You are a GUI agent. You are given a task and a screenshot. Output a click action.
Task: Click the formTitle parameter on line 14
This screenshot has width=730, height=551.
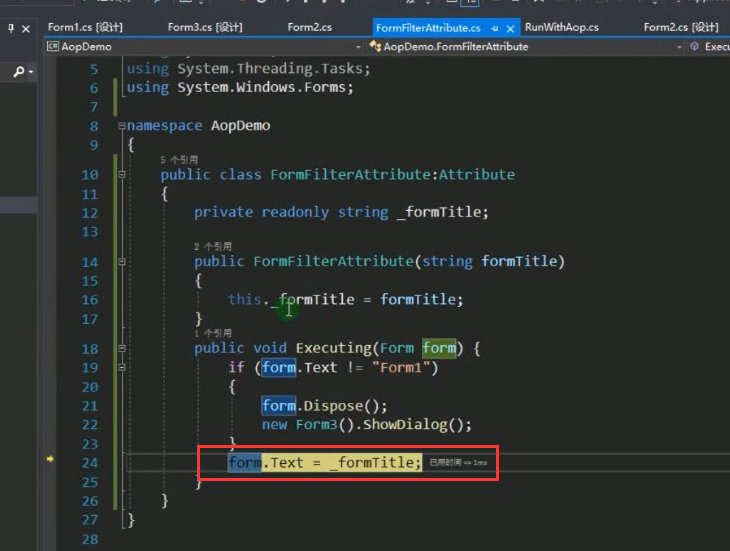[519, 261]
